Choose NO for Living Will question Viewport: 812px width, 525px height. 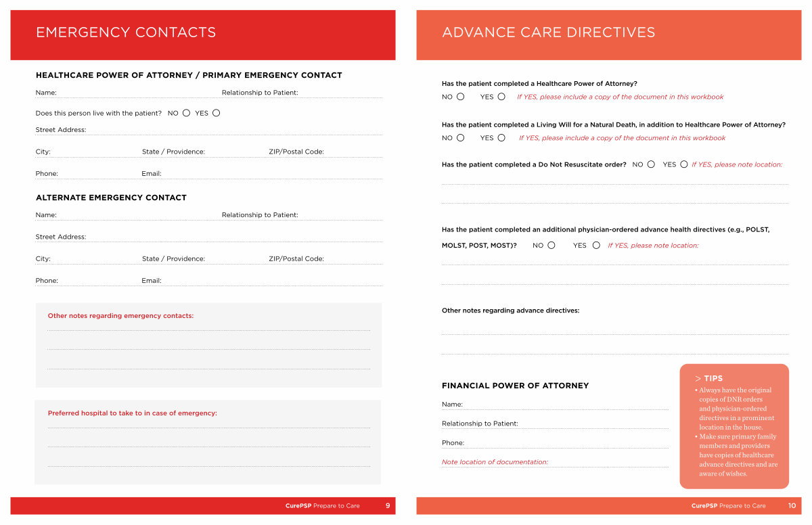461,138
